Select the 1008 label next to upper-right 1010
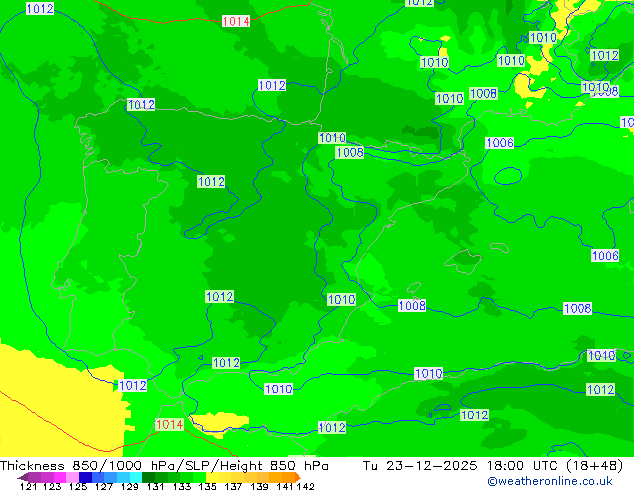 [483, 93]
